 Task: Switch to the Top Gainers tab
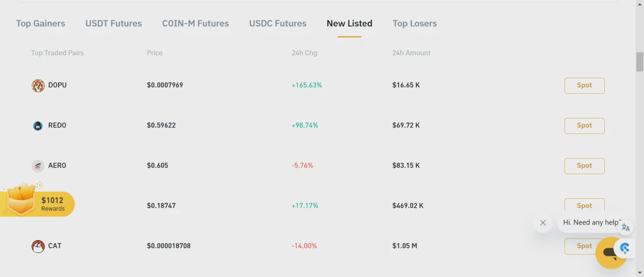coord(41,24)
